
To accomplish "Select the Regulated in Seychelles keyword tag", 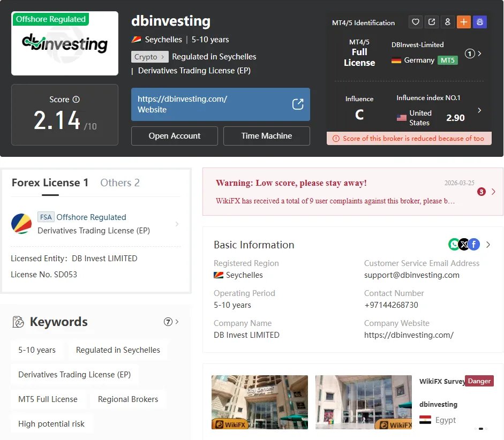I will pos(118,350).
